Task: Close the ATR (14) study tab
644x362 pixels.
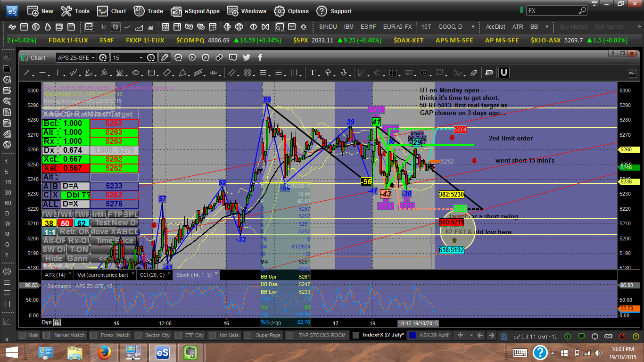Action: pyautogui.click(x=70, y=273)
